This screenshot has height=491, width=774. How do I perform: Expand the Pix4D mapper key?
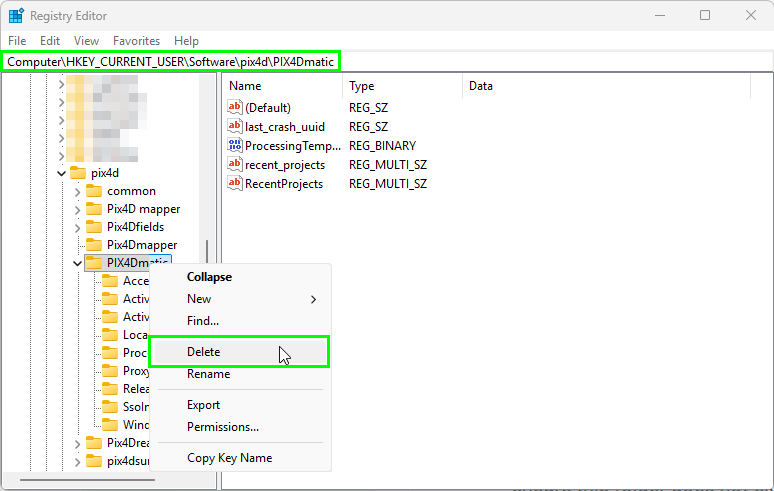coord(77,210)
